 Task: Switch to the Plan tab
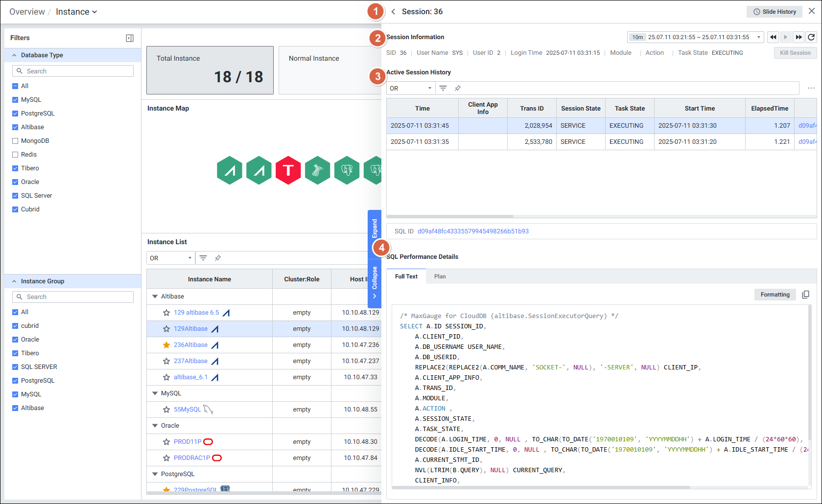[x=440, y=276]
